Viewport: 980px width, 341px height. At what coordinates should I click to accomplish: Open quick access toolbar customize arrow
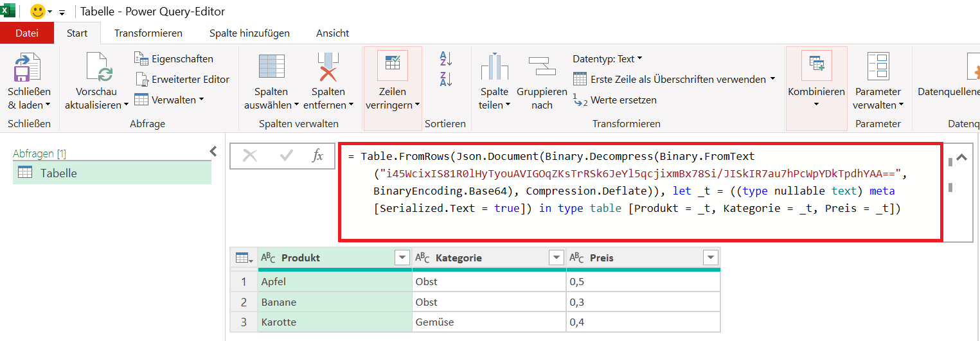[62, 12]
